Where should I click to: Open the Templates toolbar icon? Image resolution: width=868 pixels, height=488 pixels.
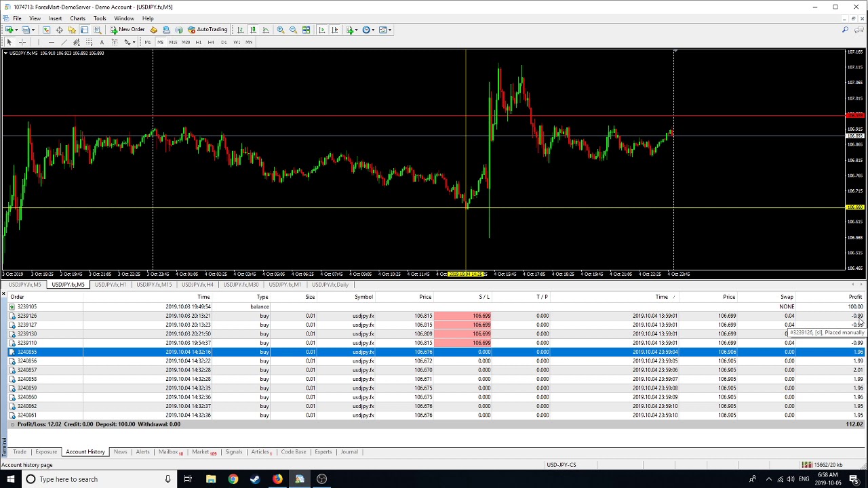tap(382, 30)
